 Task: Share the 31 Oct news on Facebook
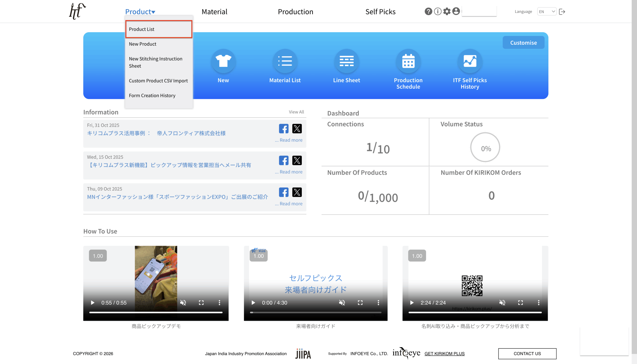pyautogui.click(x=284, y=129)
